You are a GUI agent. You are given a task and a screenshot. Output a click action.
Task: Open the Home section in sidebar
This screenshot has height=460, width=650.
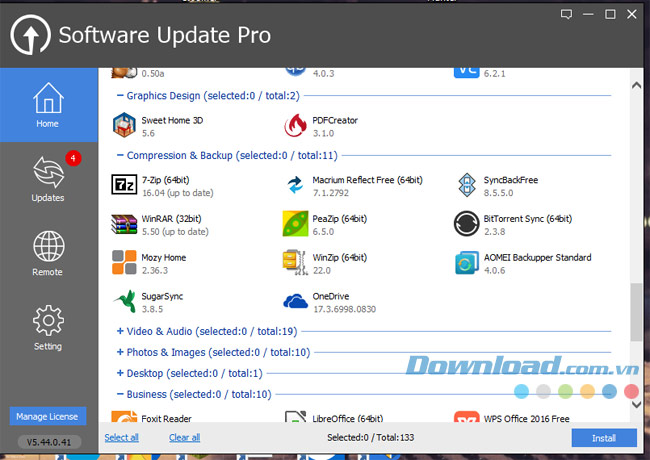coord(49,105)
